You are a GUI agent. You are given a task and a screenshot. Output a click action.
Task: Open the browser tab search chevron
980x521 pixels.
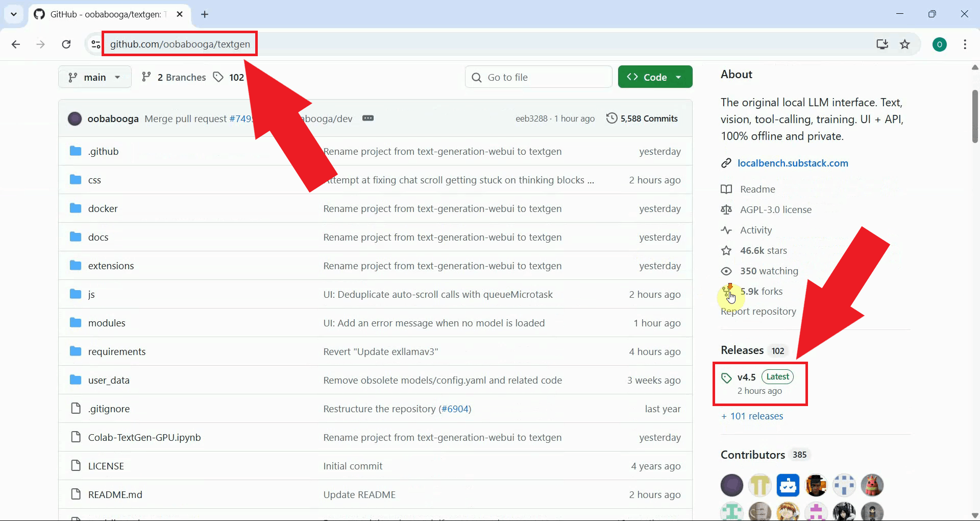tap(14, 14)
